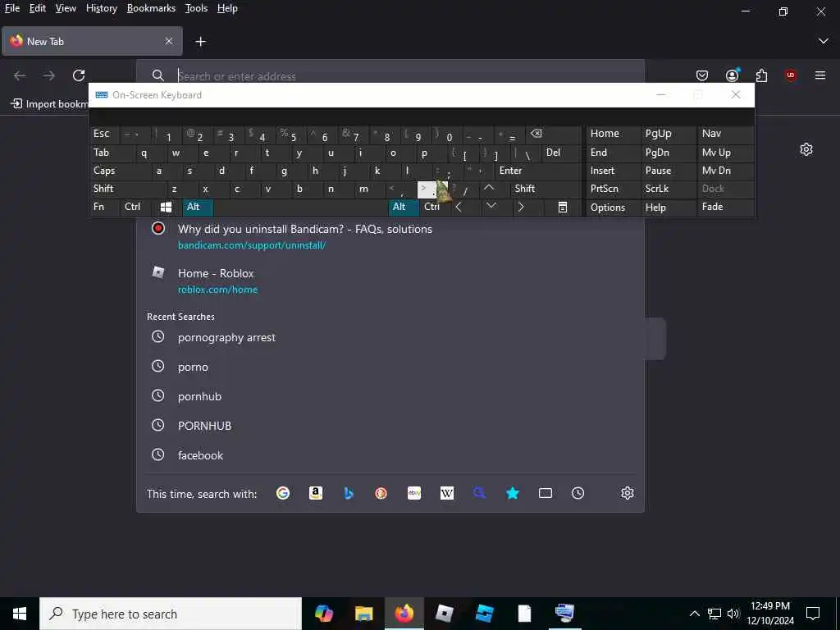This screenshot has width=840, height=630.
Task: Open the Tools menu in Firefox
Action: (x=196, y=8)
